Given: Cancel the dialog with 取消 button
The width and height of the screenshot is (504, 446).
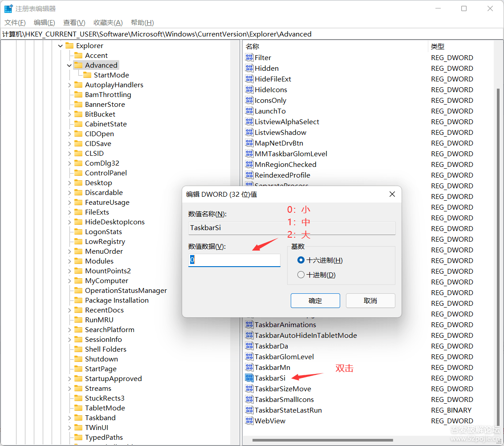Looking at the screenshot, I should pos(370,300).
